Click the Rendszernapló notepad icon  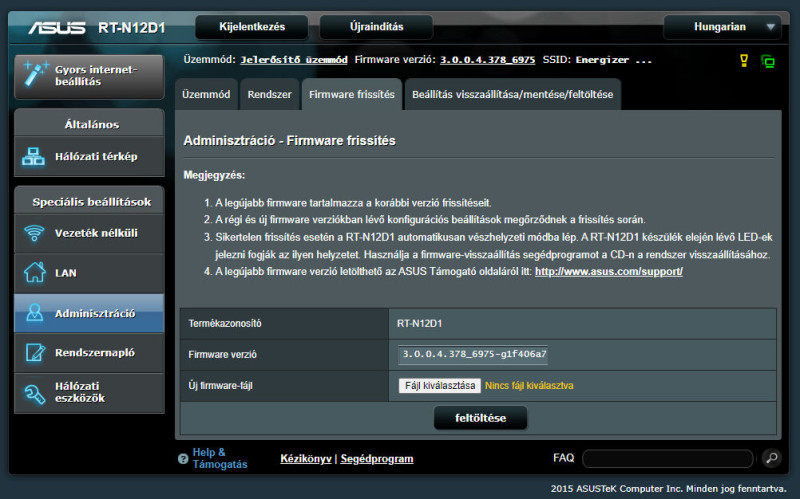(35, 353)
